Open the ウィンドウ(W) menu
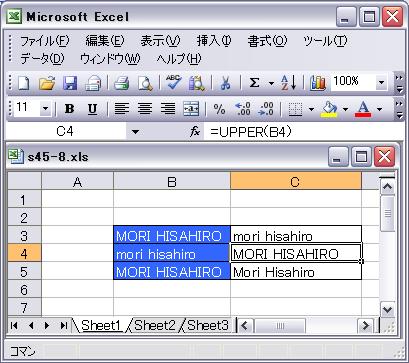 (110, 59)
